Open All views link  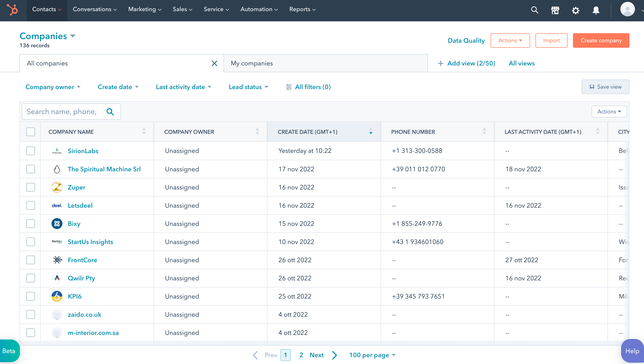pyautogui.click(x=521, y=63)
